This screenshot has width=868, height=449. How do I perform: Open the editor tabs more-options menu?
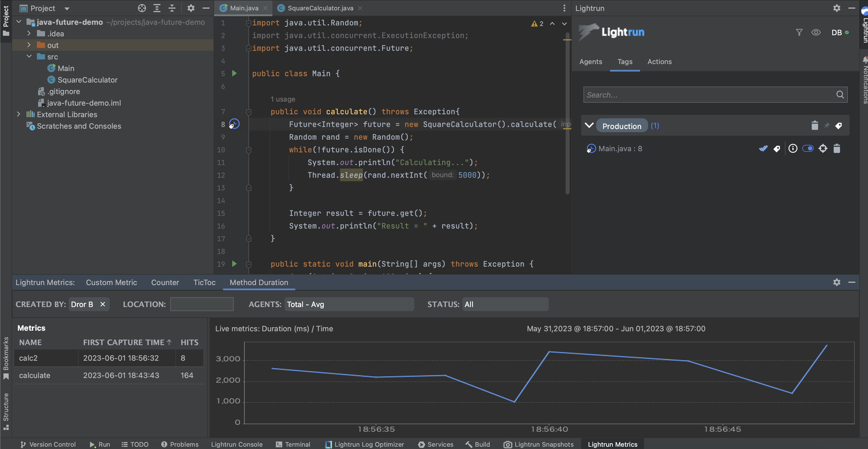tap(564, 8)
